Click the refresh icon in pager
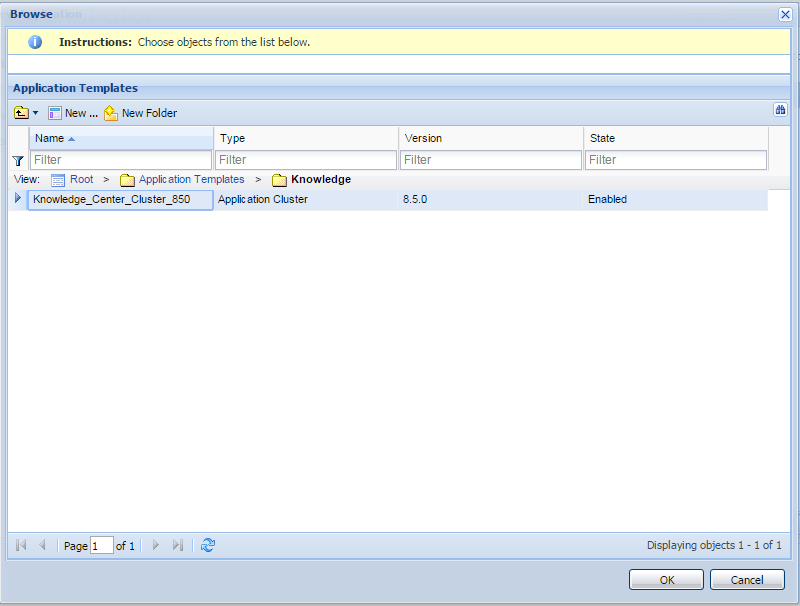Viewport: 800px width, 606px height. coord(208,545)
